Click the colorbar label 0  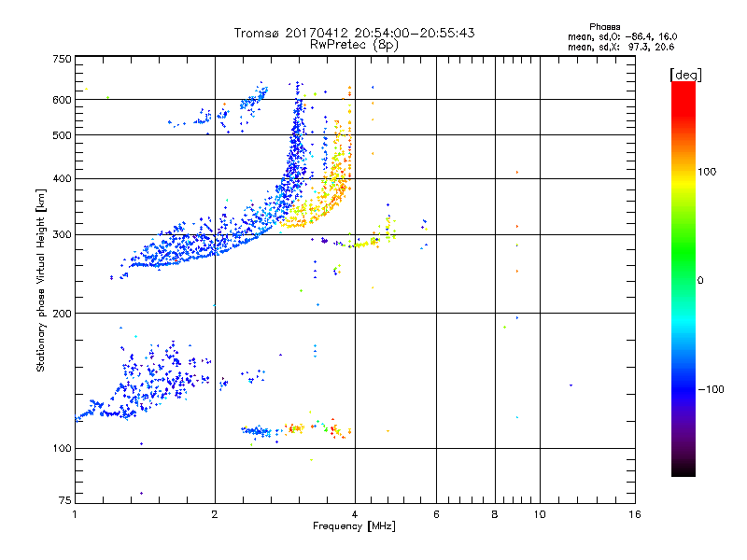pyautogui.click(x=700, y=281)
